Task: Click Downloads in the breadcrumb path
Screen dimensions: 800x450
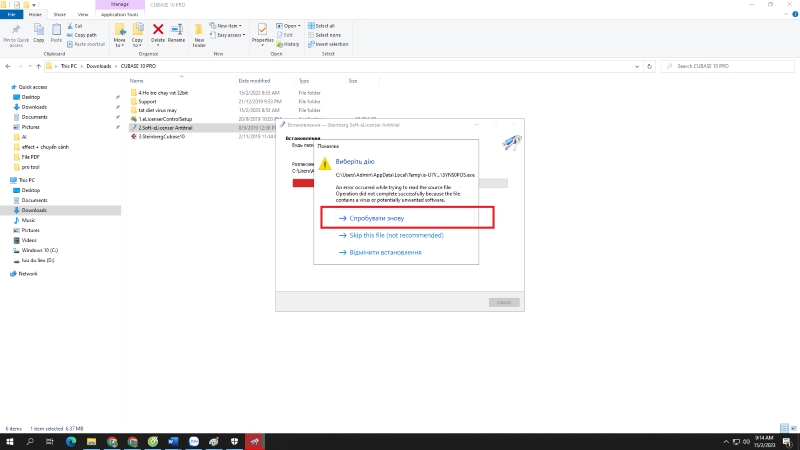Action: [x=98, y=66]
